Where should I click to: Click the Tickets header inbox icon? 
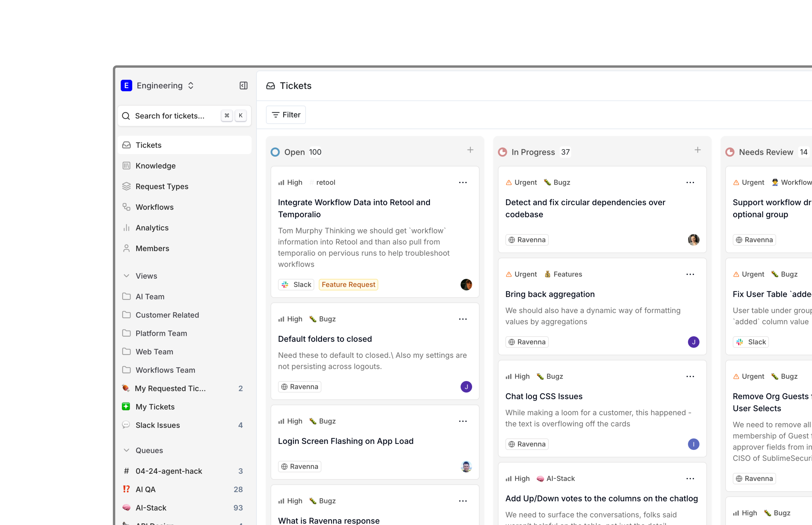point(271,86)
